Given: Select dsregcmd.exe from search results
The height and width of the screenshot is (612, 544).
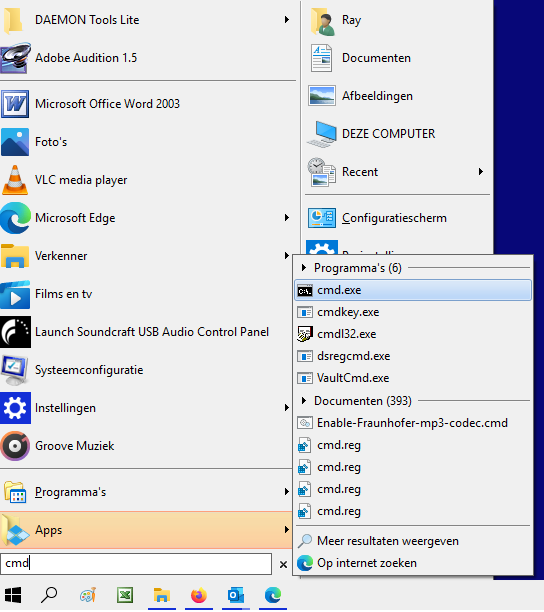Looking at the screenshot, I should (413, 356).
